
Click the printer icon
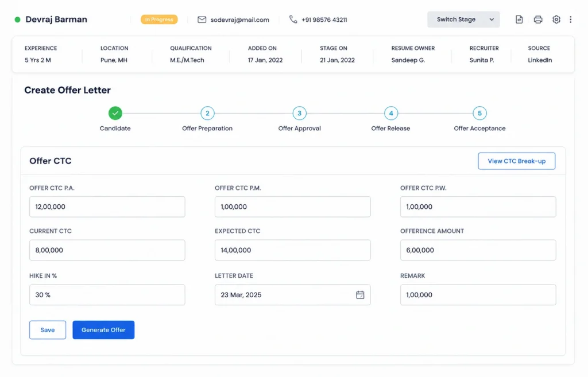click(x=537, y=20)
